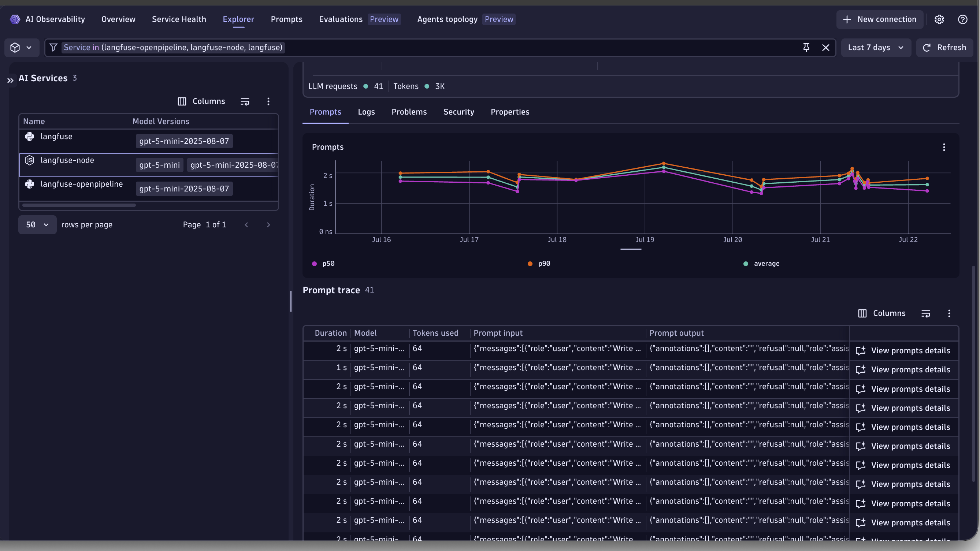Click the filter input field
The image size is (980, 551).
[x=440, y=48]
